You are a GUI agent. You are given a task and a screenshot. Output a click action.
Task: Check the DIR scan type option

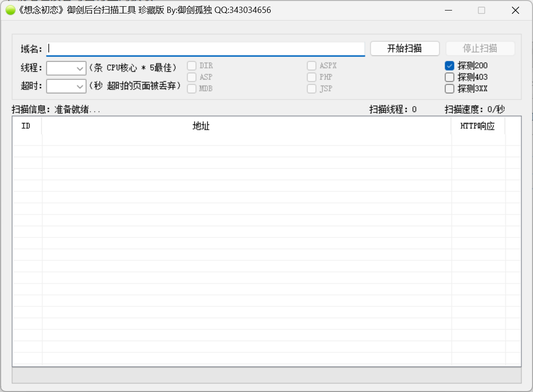click(192, 66)
